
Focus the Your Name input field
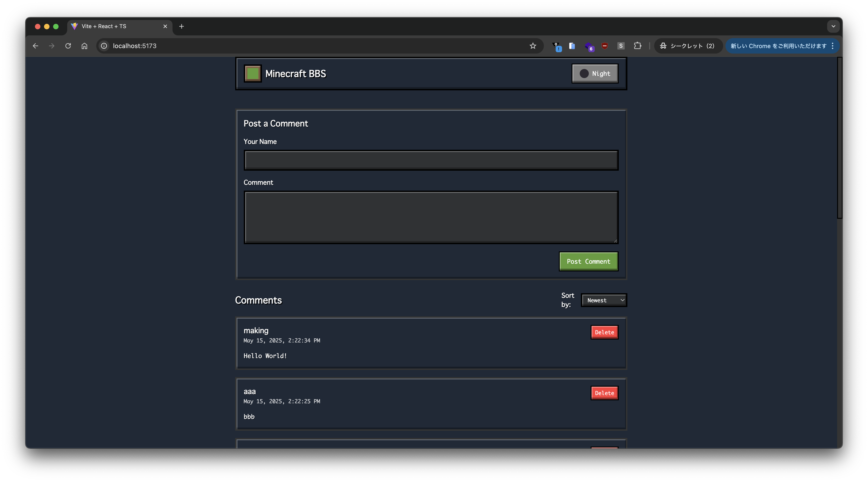(431, 160)
